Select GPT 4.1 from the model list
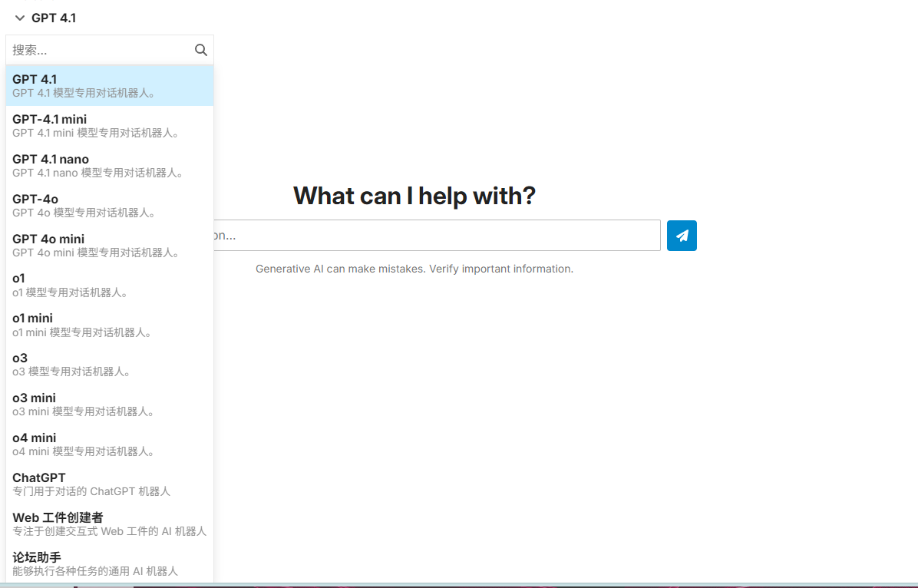This screenshot has height=588, width=918. [x=110, y=85]
